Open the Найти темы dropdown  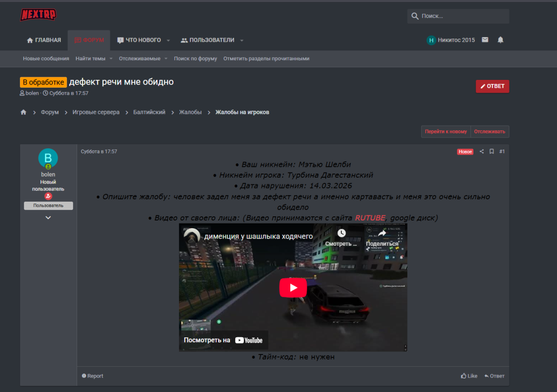point(93,59)
